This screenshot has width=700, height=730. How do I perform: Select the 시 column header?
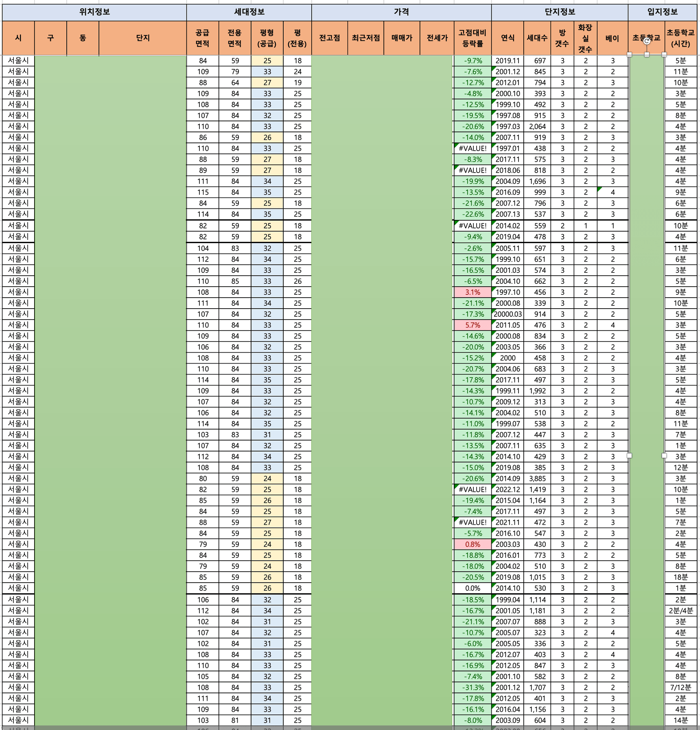pyautogui.click(x=18, y=38)
